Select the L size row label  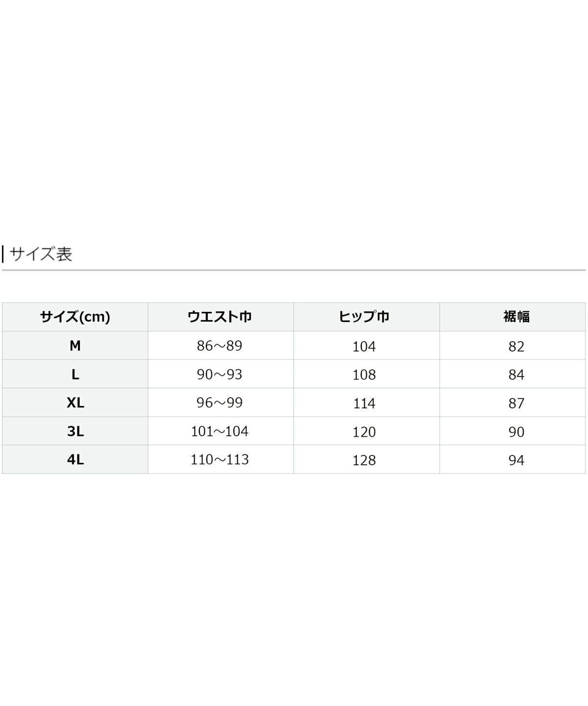(x=75, y=375)
